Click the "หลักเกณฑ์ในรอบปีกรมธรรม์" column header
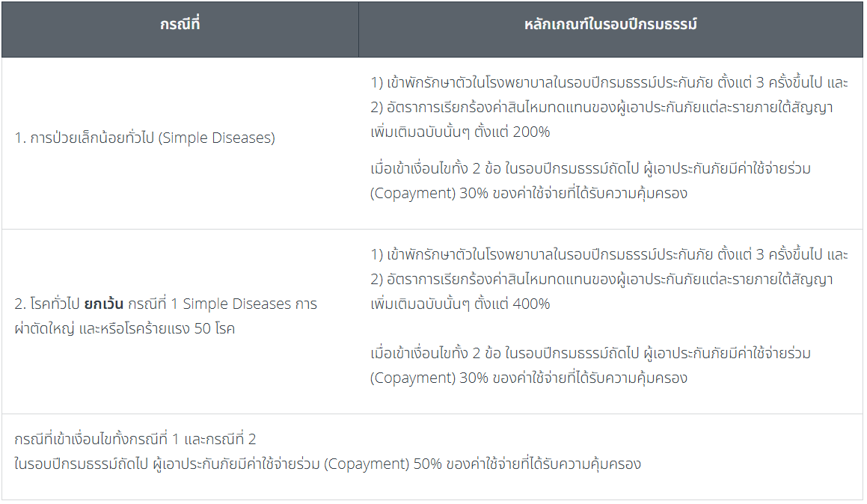Screen dimensions: 867x504 tap(610, 25)
